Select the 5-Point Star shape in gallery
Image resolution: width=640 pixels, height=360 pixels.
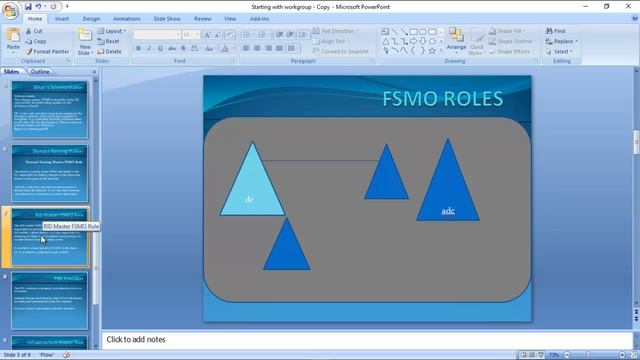point(432,51)
